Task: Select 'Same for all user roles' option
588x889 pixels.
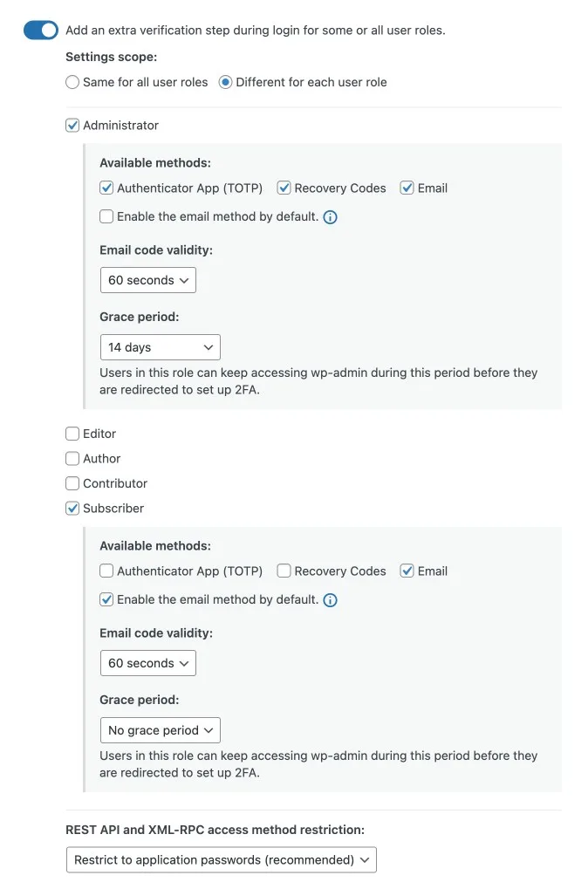Action: pyautogui.click(x=72, y=82)
